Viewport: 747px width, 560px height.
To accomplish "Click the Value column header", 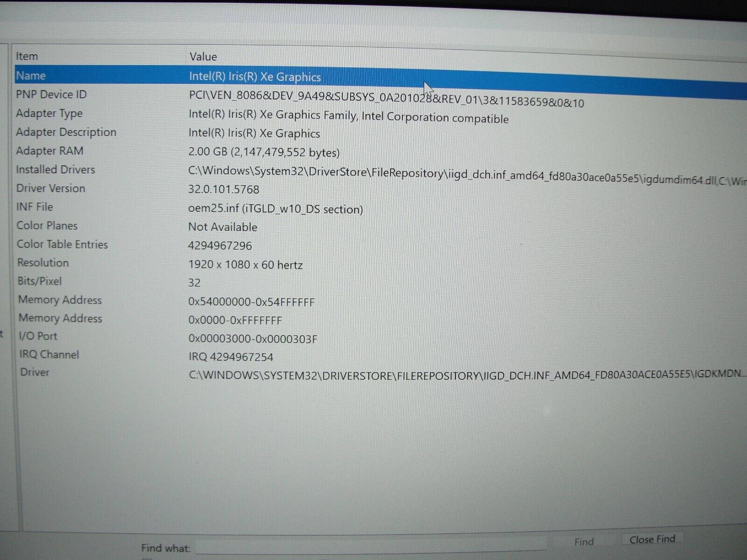I will click(x=203, y=57).
